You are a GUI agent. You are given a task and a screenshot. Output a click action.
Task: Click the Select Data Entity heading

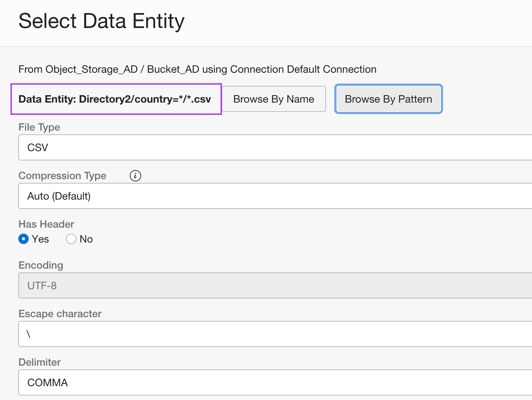click(x=101, y=21)
